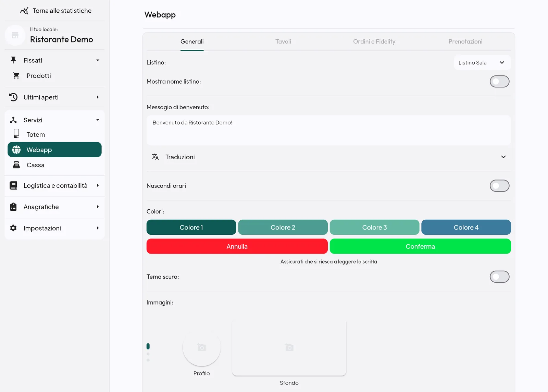This screenshot has height=392, width=548.
Task: Collapse the Servizi section arrow
Action: (98, 120)
